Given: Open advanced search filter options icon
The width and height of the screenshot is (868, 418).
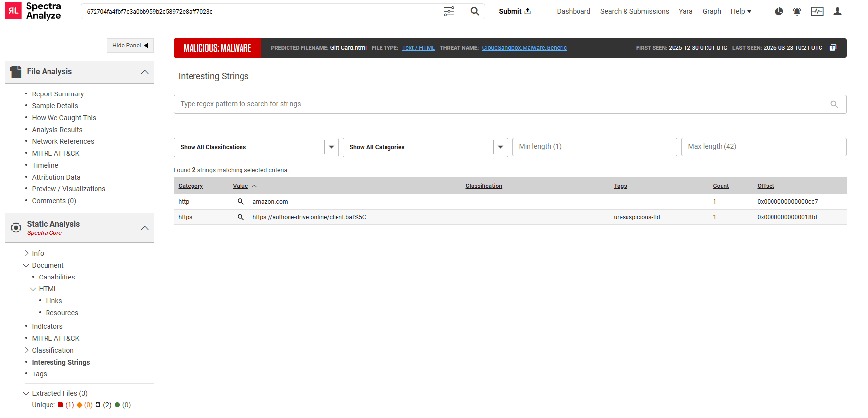Looking at the screenshot, I should pos(449,11).
